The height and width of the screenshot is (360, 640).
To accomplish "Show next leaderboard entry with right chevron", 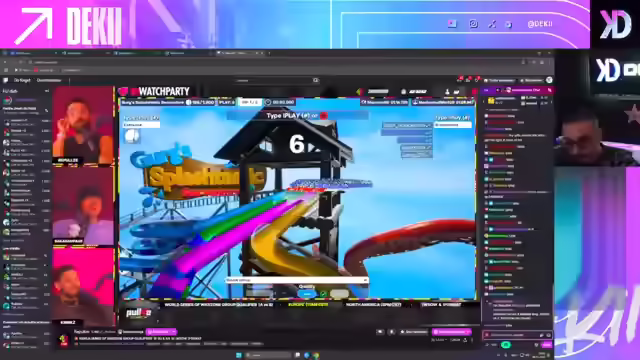I will coord(551,101).
